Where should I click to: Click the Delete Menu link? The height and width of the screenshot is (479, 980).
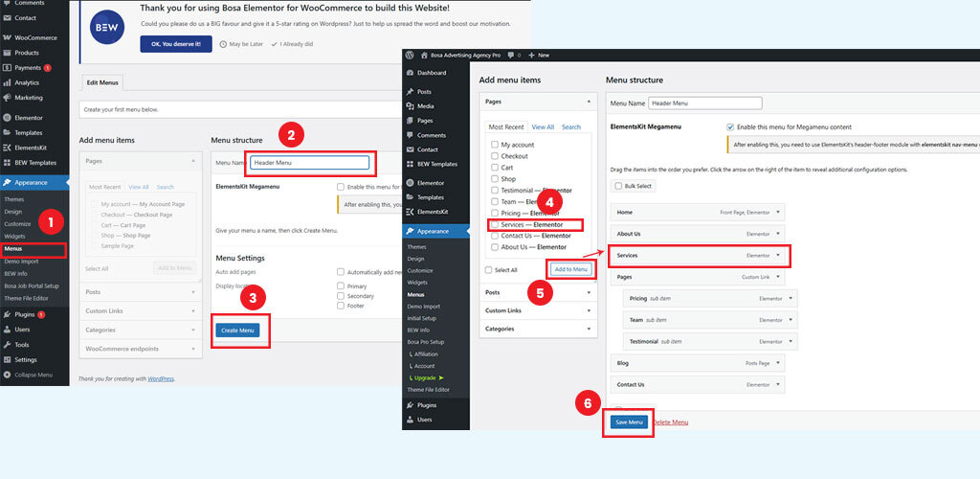coord(671,422)
